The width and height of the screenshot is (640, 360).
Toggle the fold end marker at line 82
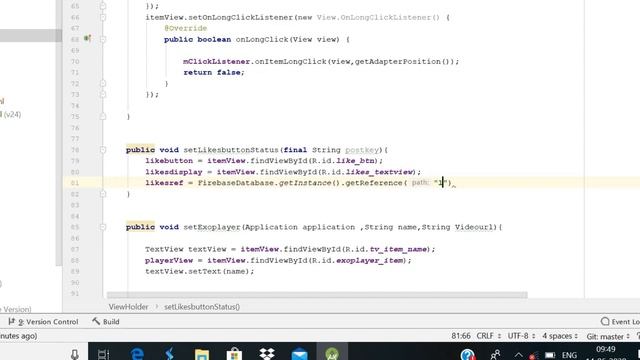pyautogui.click(x=103, y=194)
